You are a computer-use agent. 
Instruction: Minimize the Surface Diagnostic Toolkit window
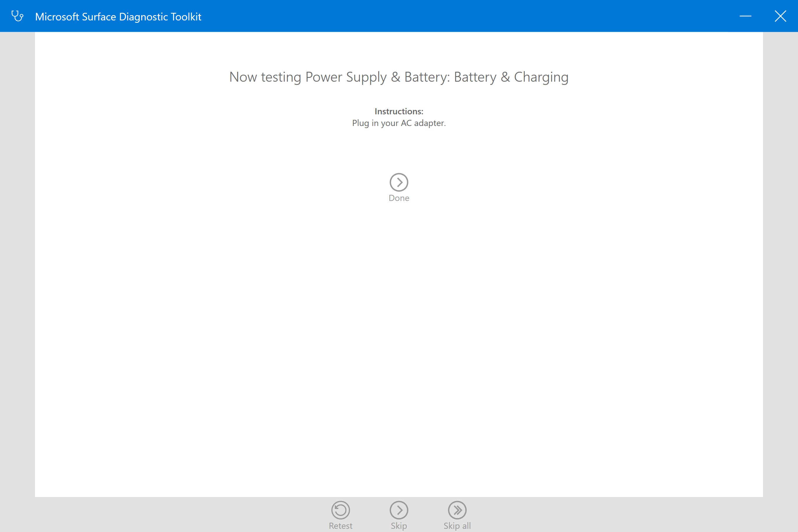[745, 16]
